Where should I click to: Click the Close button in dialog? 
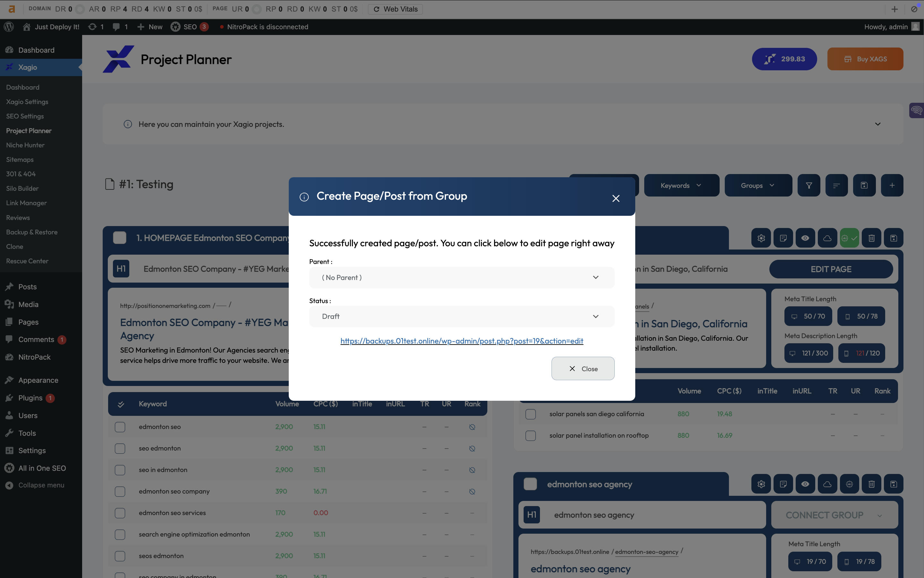(x=583, y=369)
